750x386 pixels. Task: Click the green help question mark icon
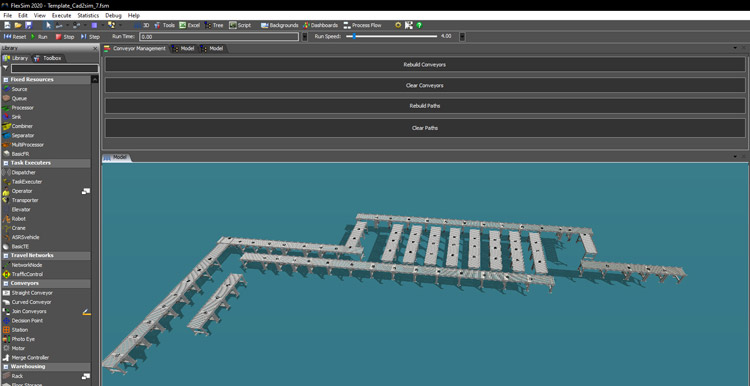(x=419, y=25)
